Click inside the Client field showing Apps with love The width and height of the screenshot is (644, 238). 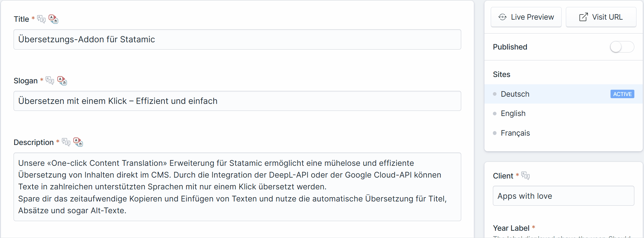563,196
